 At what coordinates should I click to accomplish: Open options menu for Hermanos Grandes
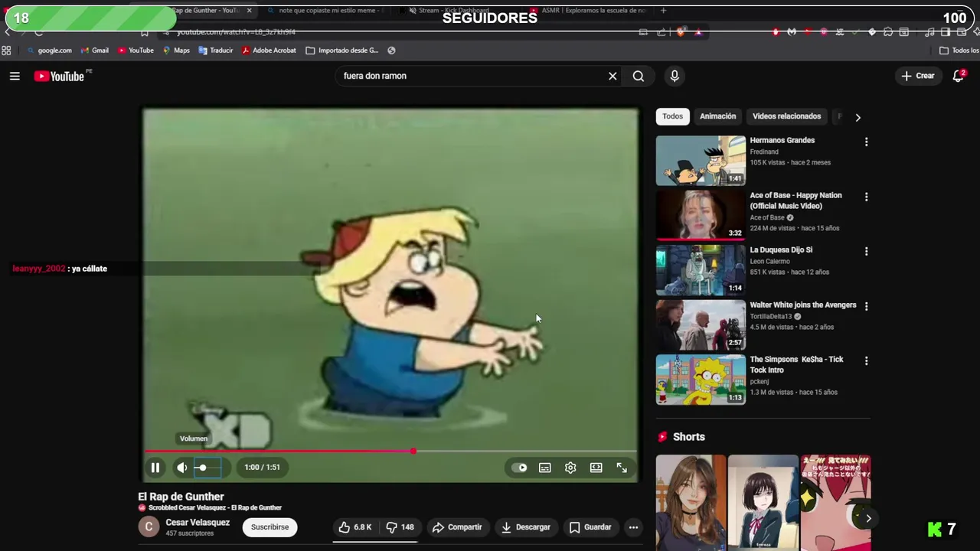pos(866,142)
